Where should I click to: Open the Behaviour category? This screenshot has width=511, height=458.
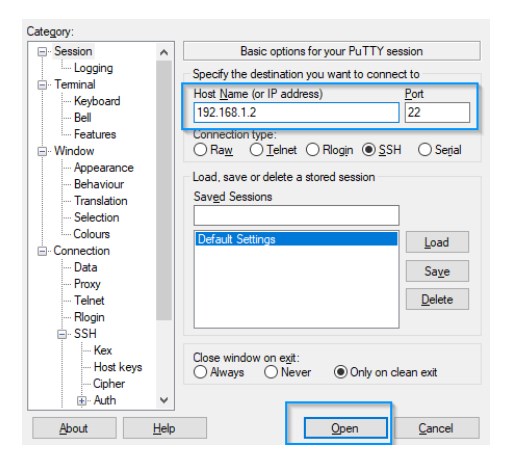pos(99,184)
